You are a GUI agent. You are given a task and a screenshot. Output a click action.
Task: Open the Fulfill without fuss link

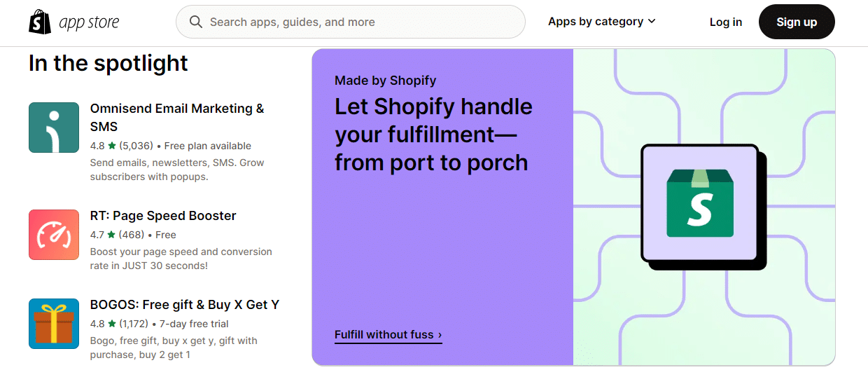click(x=388, y=335)
